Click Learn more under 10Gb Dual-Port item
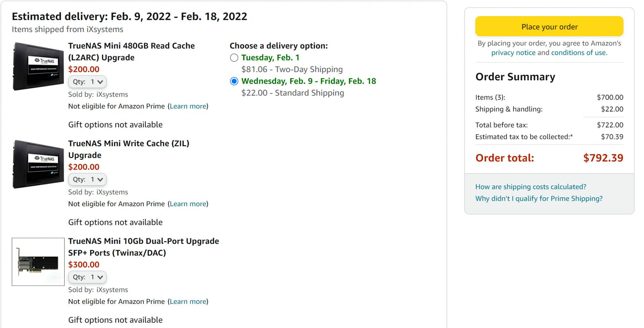The height and width of the screenshot is (328, 644). tap(188, 301)
